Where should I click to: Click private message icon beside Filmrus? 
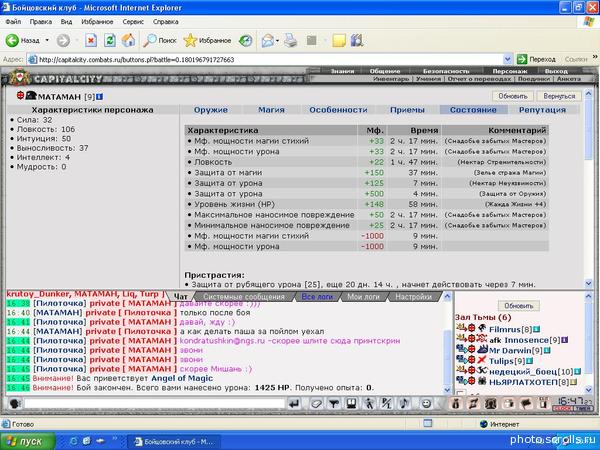coord(460,328)
